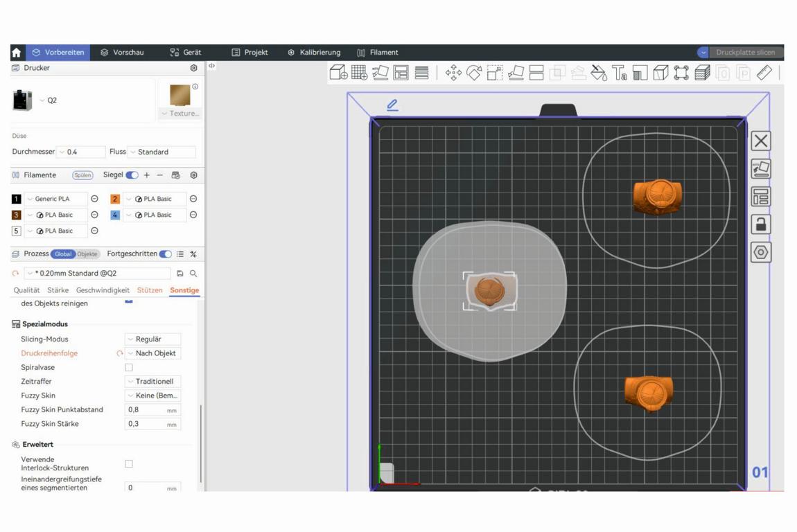Open the Fuzzy Skin dropdown
The width and height of the screenshot is (797, 532).
point(152,396)
